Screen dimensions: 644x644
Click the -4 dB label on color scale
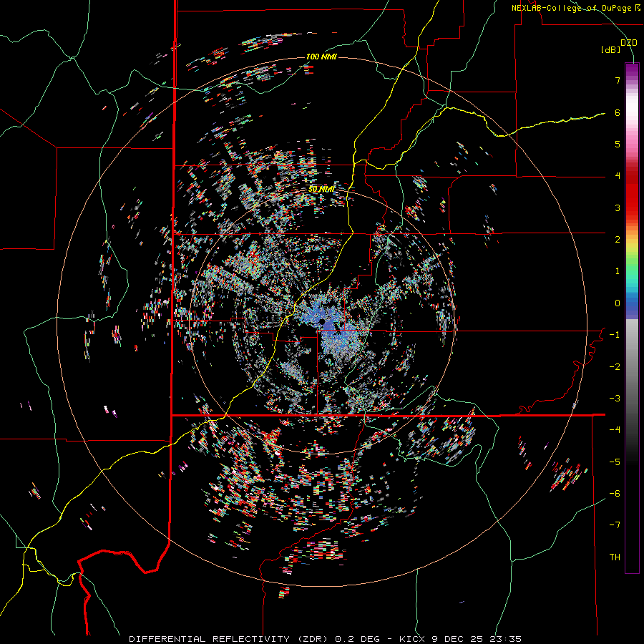click(x=615, y=430)
